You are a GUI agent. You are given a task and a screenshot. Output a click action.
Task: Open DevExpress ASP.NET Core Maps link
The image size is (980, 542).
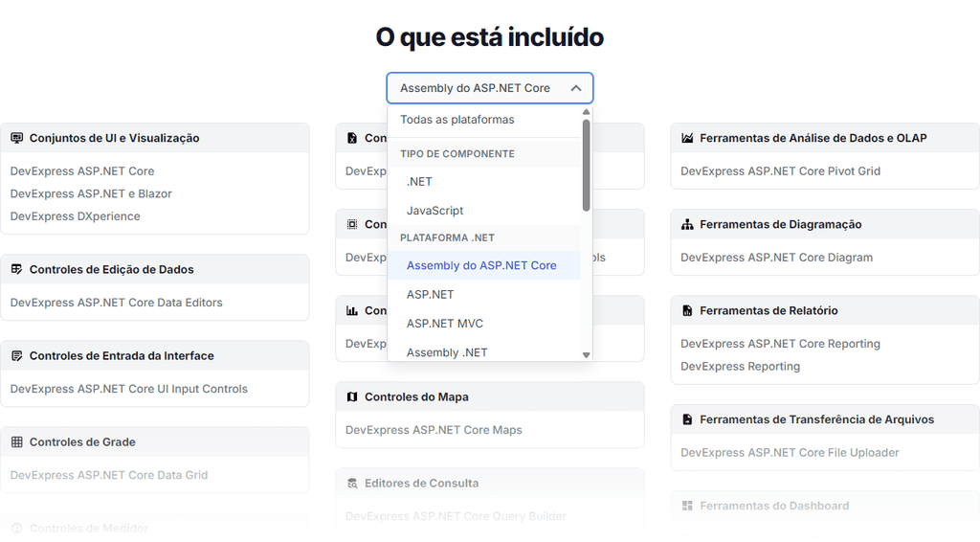434,430
